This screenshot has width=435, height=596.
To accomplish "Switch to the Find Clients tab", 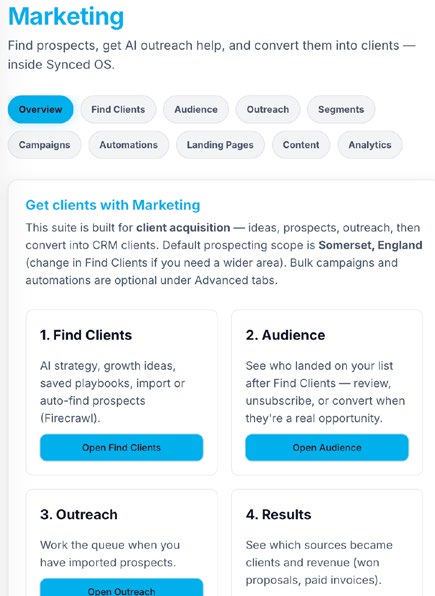I will coord(118,109).
